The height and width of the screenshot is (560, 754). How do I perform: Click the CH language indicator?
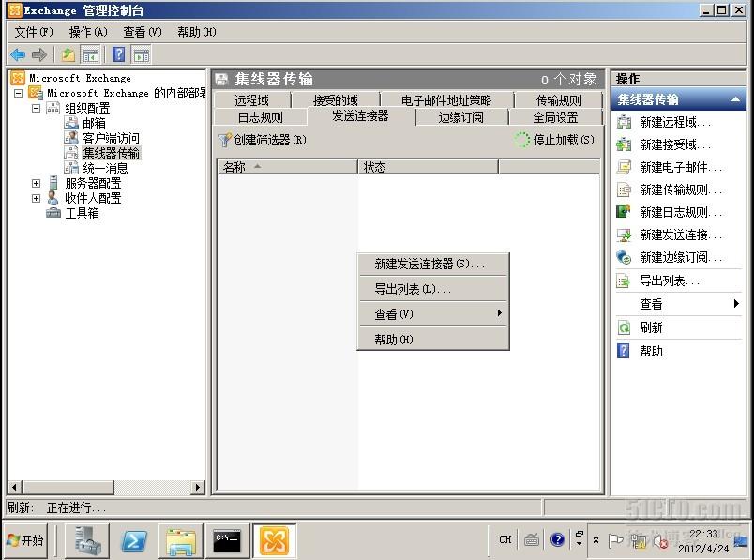tap(505, 539)
